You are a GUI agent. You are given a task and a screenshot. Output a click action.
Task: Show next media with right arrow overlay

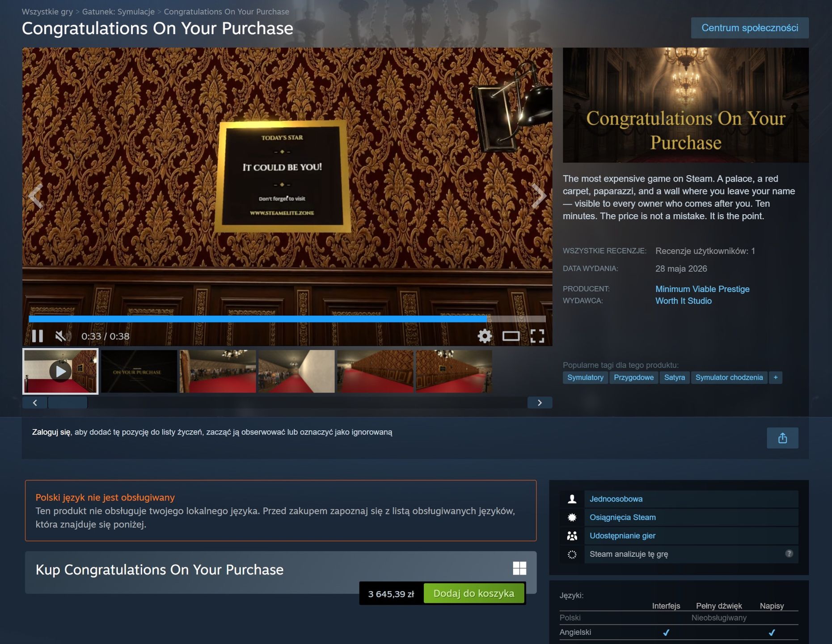tap(539, 196)
